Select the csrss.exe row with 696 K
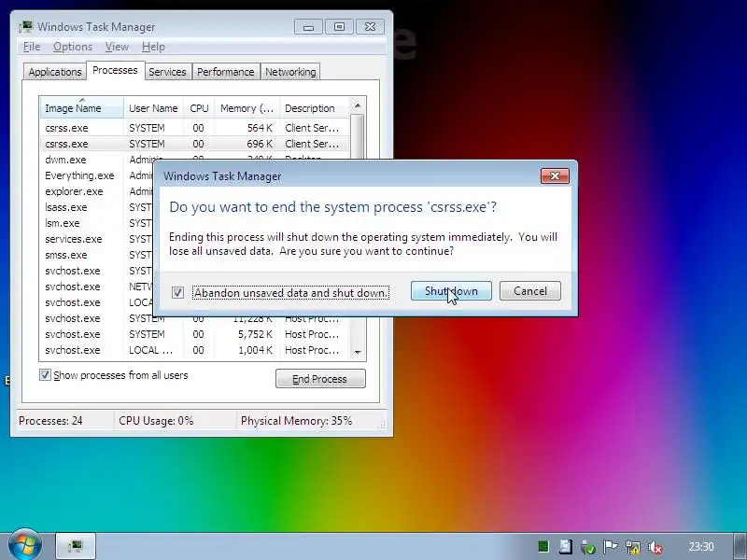The width and height of the screenshot is (747, 560). (194, 144)
